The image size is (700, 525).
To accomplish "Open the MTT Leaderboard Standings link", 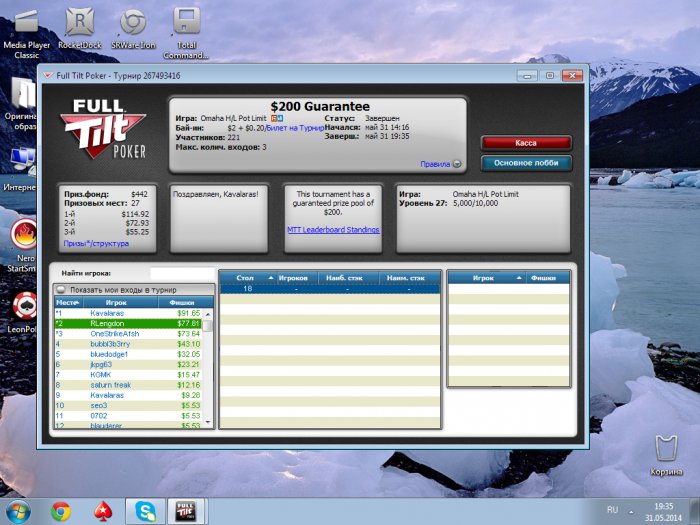I will 333,230.
